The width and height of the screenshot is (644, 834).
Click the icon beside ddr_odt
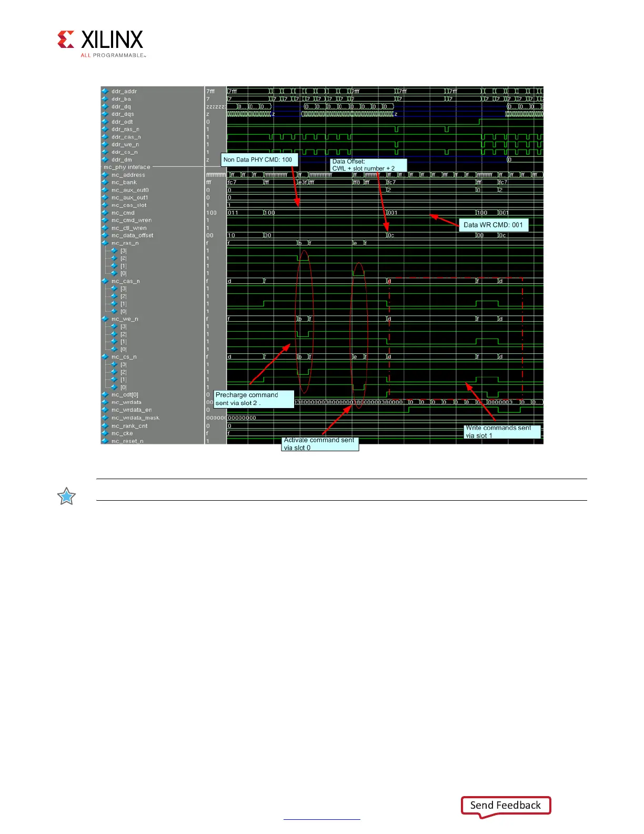pyautogui.click(x=105, y=122)
